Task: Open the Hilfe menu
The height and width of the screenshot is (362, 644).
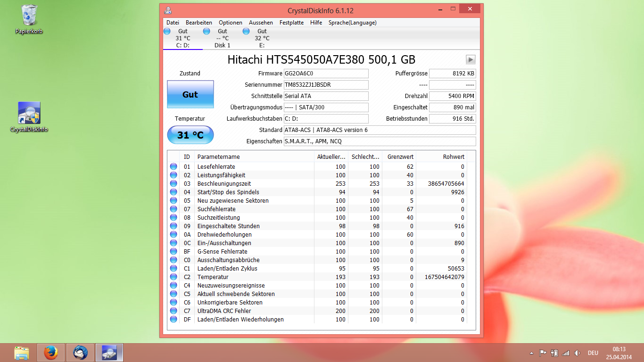Action: tap(316, 22)
